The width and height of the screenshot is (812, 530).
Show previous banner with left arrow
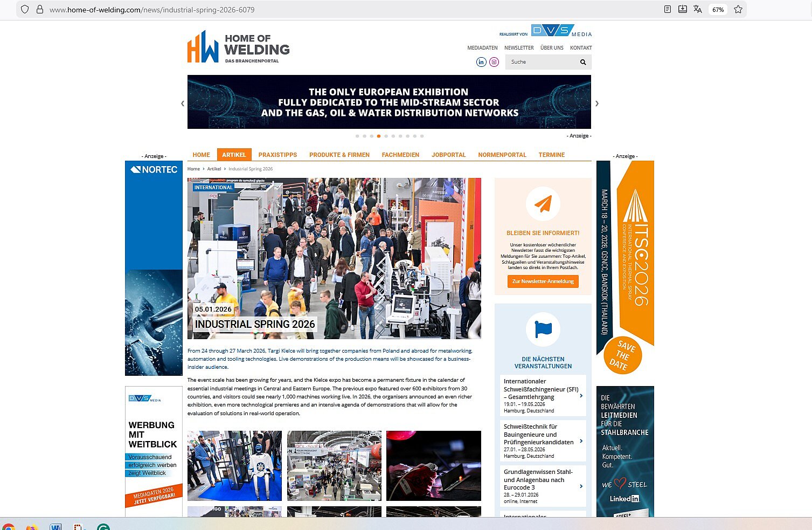(183, 103)
